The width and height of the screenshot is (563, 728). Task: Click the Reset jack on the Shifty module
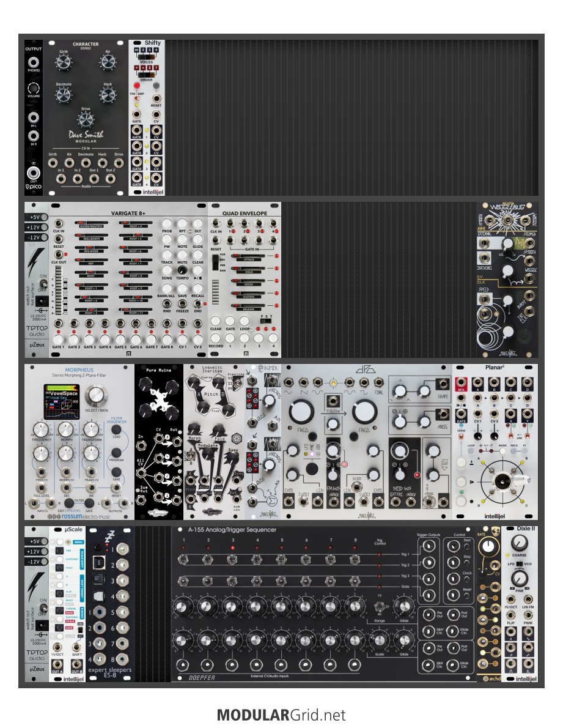click(156, 98)
